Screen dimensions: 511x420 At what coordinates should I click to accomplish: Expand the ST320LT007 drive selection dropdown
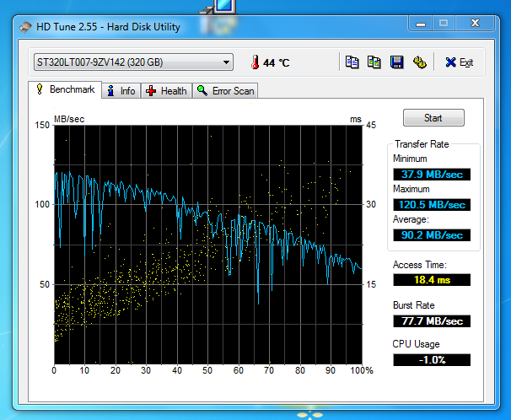tap(226, 62)
